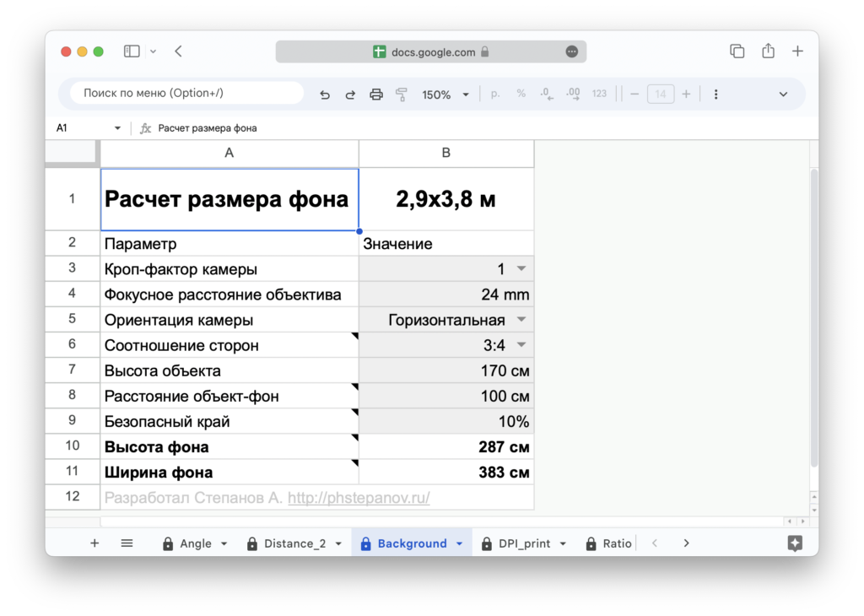Open crop factor dropdown showing 1
Image resolution: width=864 pixels, height=616 pixels.
click(521, 269)
